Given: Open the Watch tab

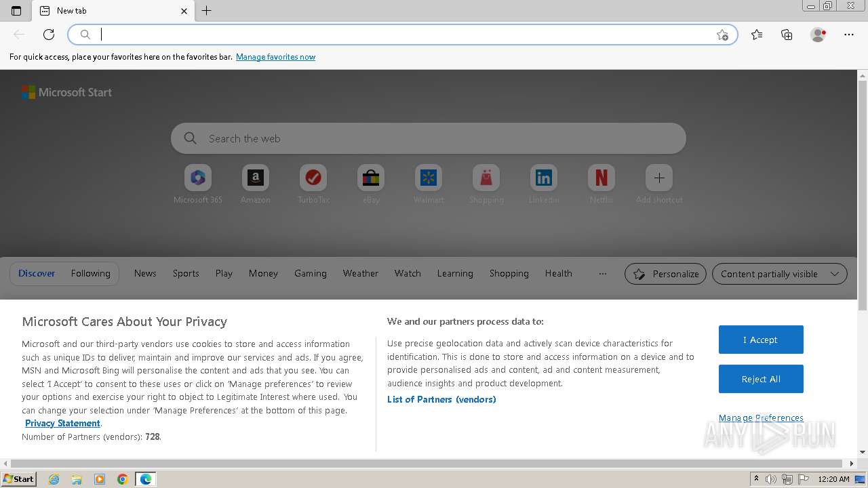Looking at the screenshot, I should tap(408, 273).
